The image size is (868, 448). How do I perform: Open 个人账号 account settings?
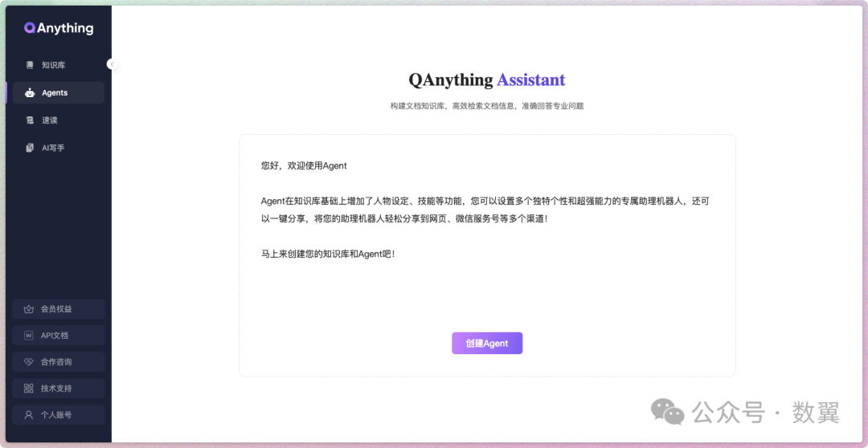pos(59,415)
